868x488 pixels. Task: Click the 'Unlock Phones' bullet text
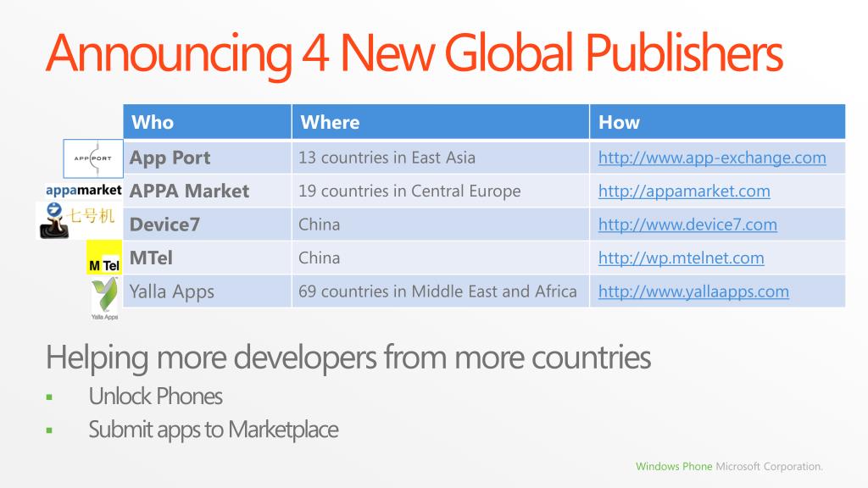[x=156, y=396]
